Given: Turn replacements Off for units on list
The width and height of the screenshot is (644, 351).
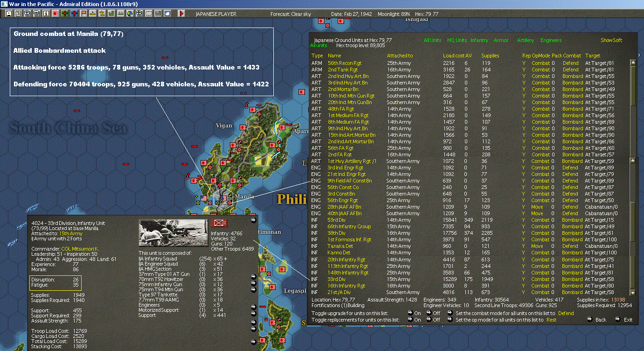Looking at the screenshot, I should click(x=429, y=320).
